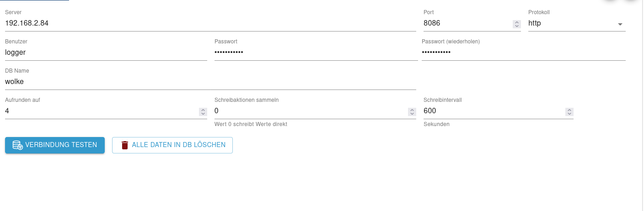Select the Passwort field

pyautogui.click(x=316, y=53)
